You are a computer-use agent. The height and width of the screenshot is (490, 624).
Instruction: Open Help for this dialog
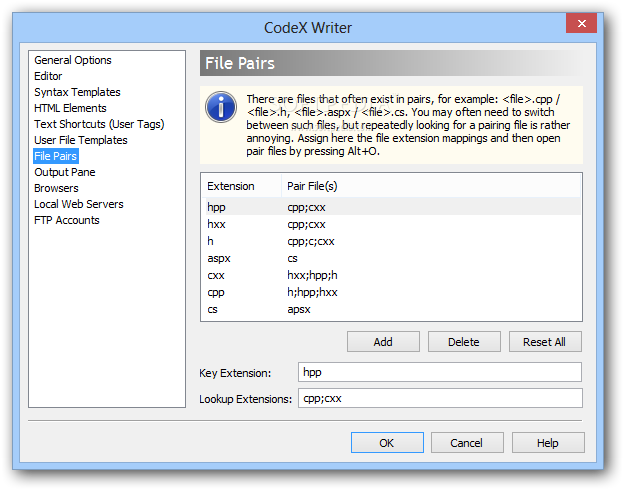click(548, 443)
